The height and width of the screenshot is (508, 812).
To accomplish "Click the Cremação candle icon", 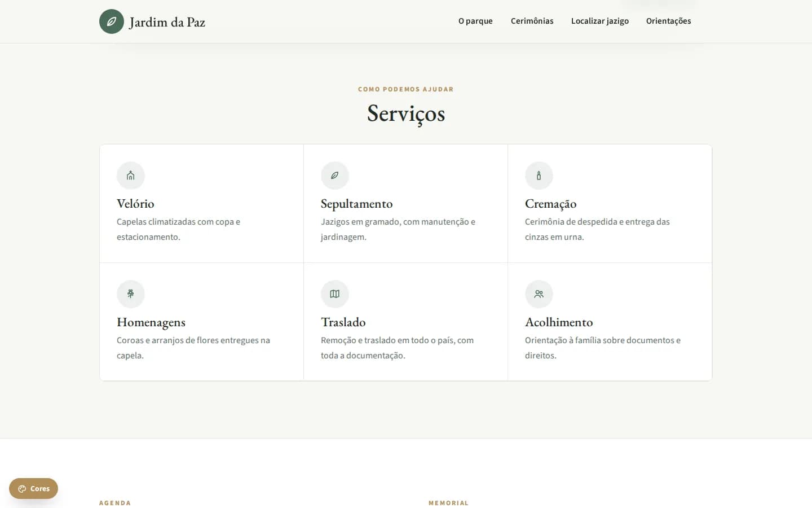I will coord(539,176).
